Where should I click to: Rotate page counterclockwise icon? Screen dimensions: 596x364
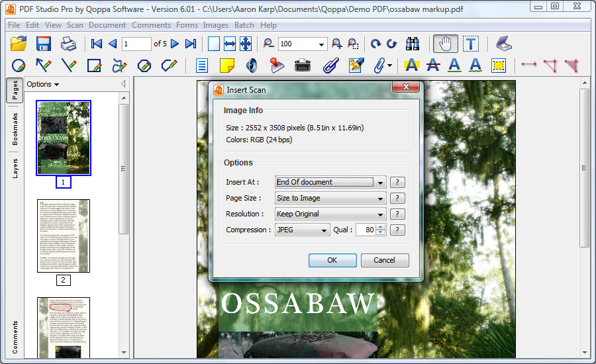click(391, 44)
